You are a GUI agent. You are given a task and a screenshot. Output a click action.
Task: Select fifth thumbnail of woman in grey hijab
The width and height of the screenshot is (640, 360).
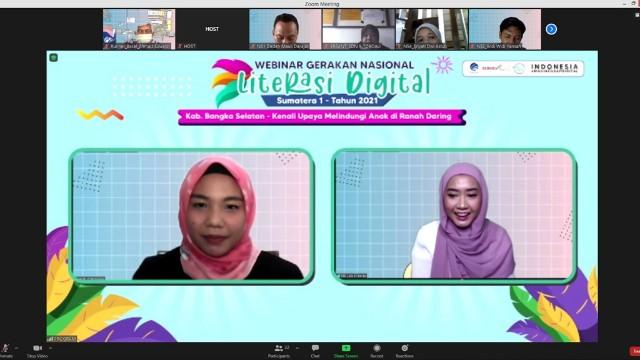tap(431, 29)
